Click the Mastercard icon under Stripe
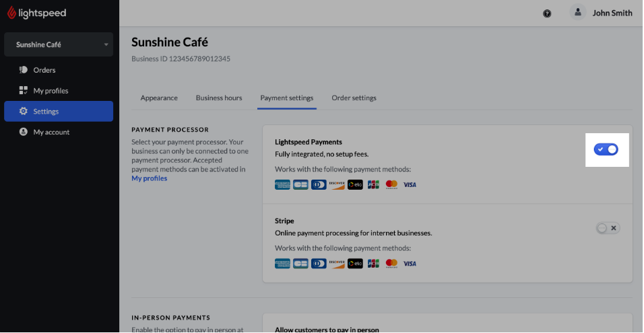 pos(391,264)
